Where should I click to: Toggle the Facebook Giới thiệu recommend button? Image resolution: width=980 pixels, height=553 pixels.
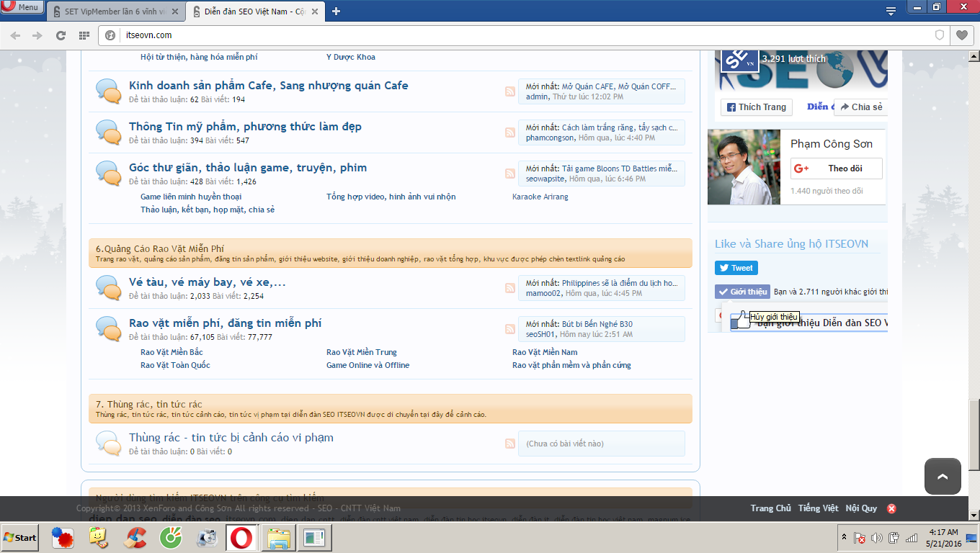pyautogui.click(x=742, y=292)
